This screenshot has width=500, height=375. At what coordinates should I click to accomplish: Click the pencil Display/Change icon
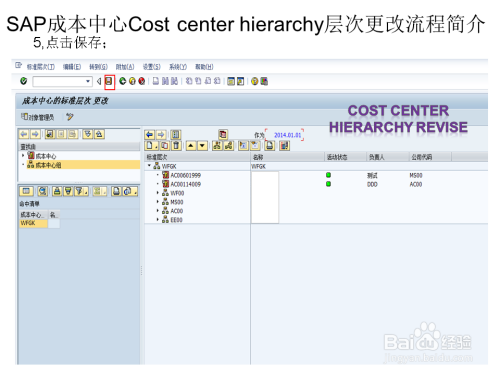click(69, 117)
